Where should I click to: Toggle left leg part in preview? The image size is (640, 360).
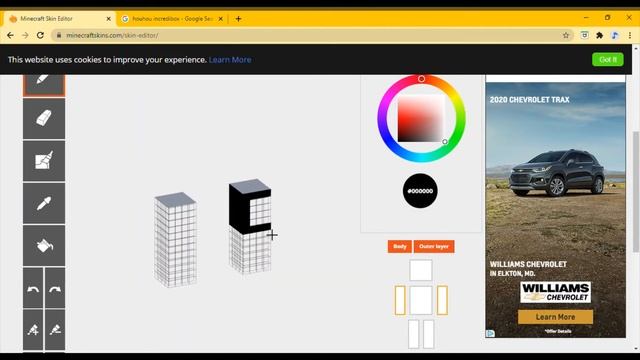413,334
